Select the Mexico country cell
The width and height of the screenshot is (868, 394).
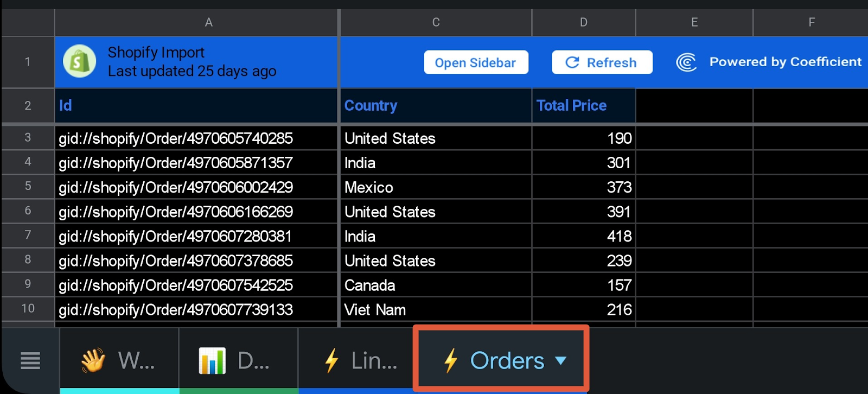tap(436, 187)
